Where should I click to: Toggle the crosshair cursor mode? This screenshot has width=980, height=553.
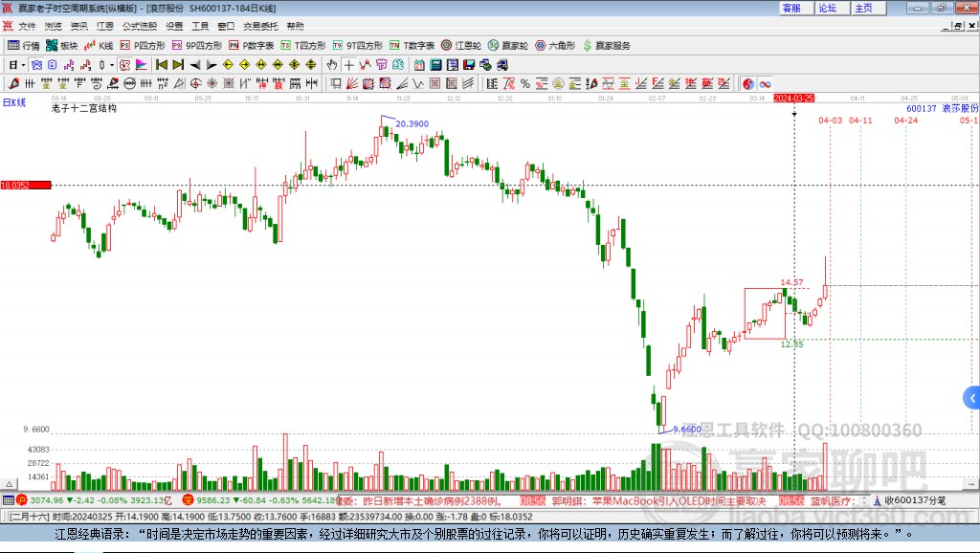coord(348,65)
